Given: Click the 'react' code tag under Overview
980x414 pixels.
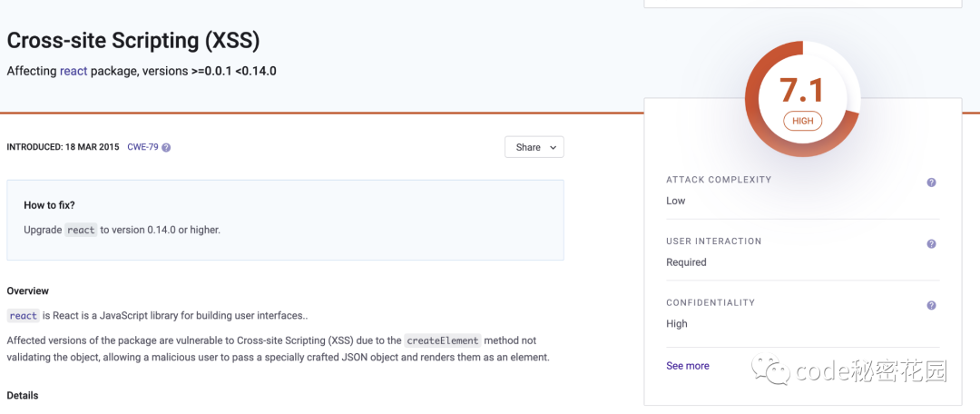Looking at the screenshot, I should [24, 316].
